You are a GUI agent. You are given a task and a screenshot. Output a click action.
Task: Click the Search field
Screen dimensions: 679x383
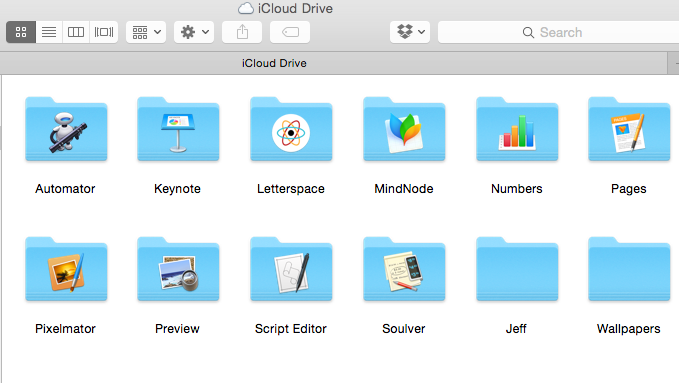(558, 32)
